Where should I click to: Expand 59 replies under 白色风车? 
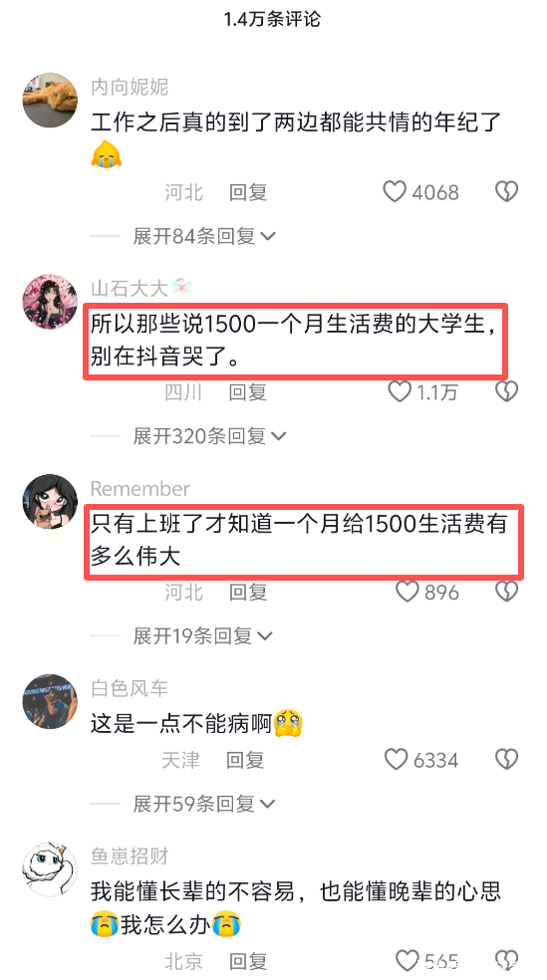(x=204, y=803)
